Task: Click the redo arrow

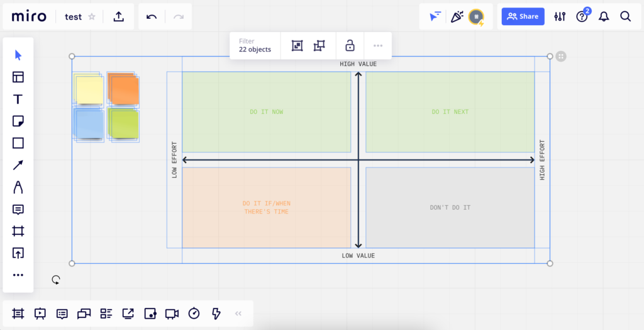Action: (x=179, y=17)
